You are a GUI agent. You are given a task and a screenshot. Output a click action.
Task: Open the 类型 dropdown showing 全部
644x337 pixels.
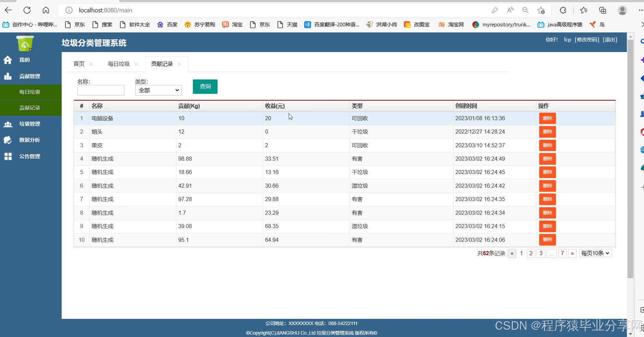pos(158,90)
